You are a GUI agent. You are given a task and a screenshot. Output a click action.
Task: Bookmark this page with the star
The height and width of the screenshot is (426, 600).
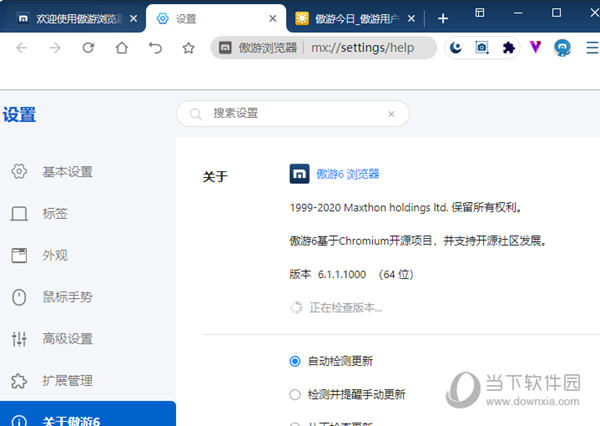coord(188,48)
